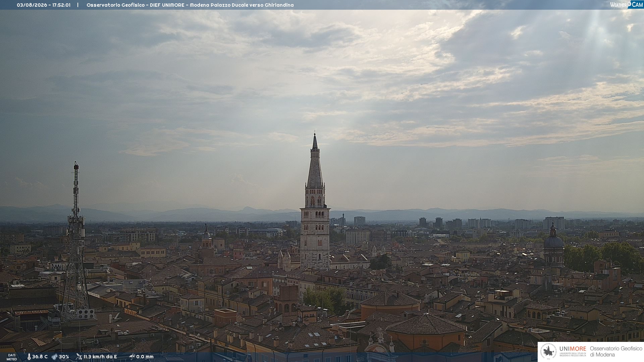Click the WeatherCam logo

coord(627,5)
